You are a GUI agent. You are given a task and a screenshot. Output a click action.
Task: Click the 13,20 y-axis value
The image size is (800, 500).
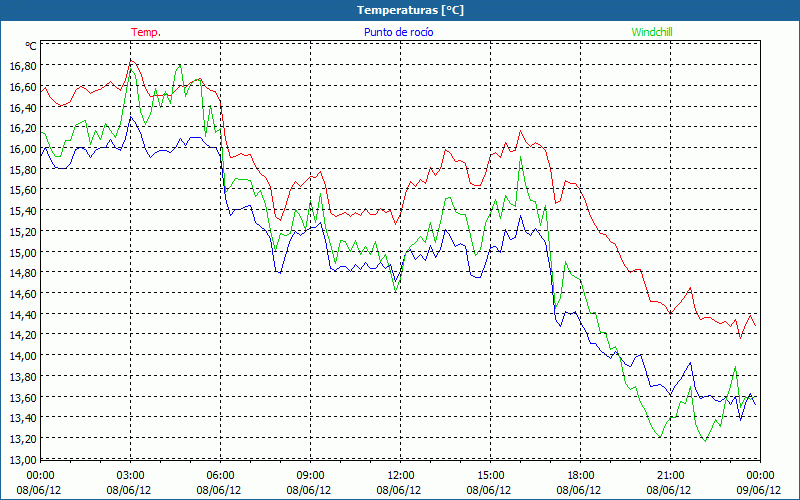(x=23, y=439)
